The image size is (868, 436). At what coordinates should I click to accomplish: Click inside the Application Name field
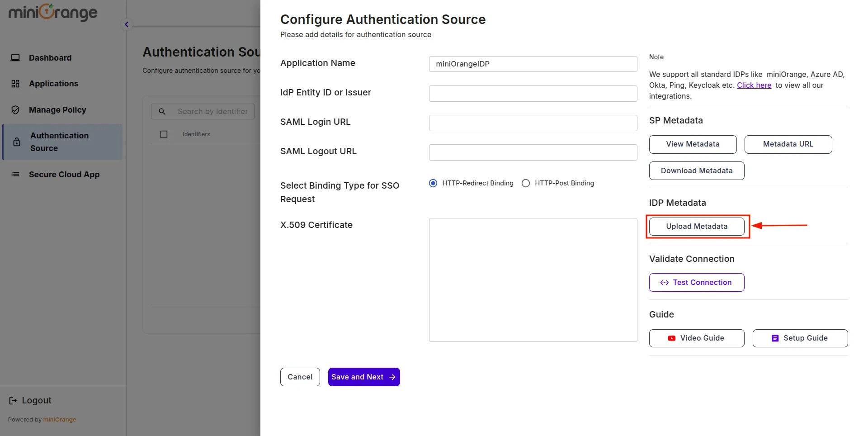533,64
